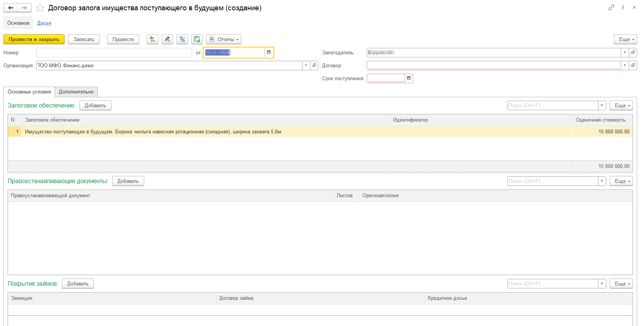Clear the Покрытие займов search field

coord(602,283)
